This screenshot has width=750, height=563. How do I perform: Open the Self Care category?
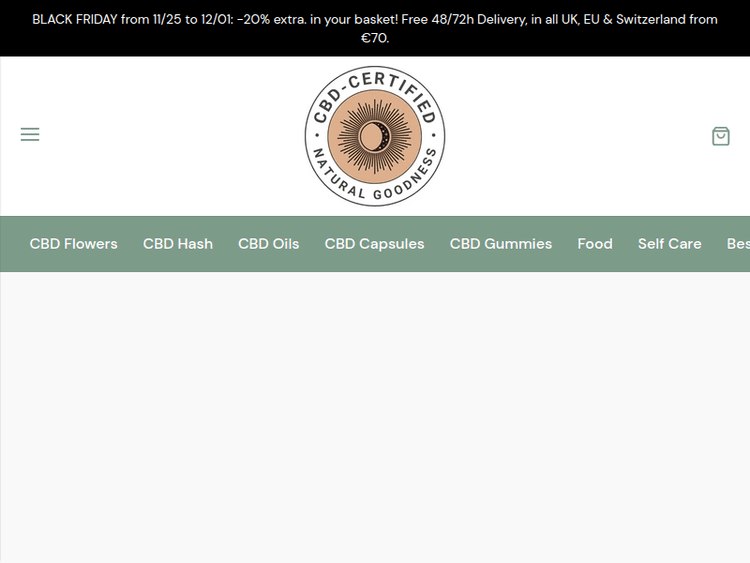tap(669, 244)
